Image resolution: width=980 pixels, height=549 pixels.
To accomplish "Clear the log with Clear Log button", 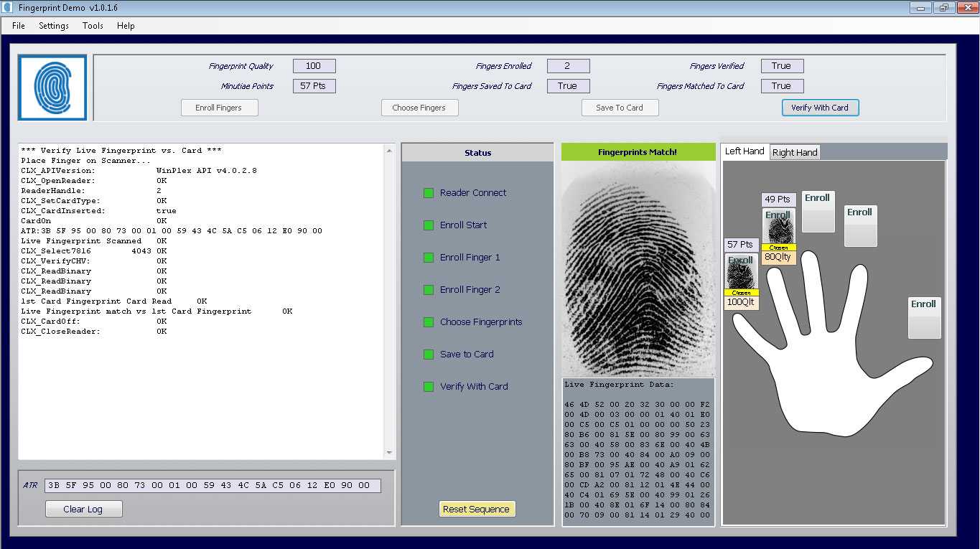I will (x=83, y=509).
